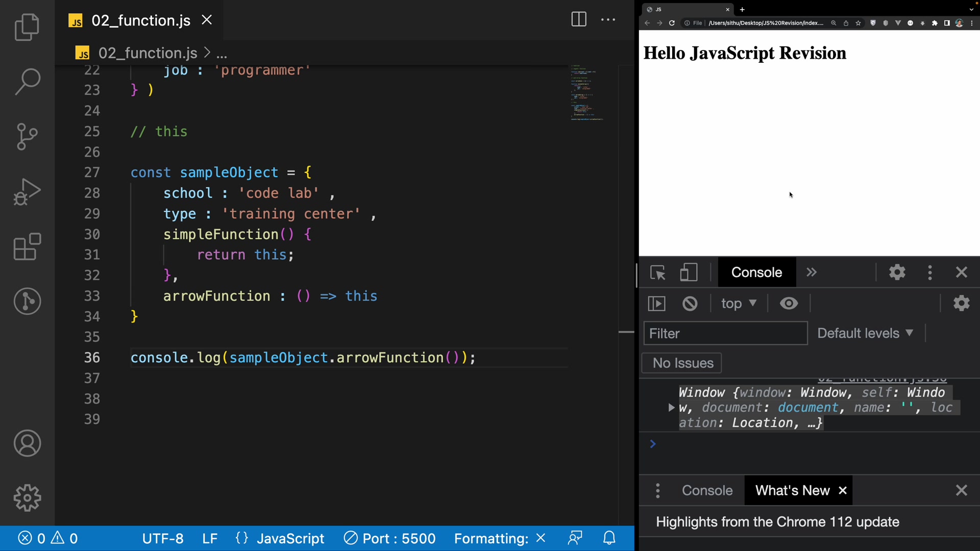Screen dimensions: 980x551
Task: Open DevTools settings gear
Action: click(x=897, y=272)
